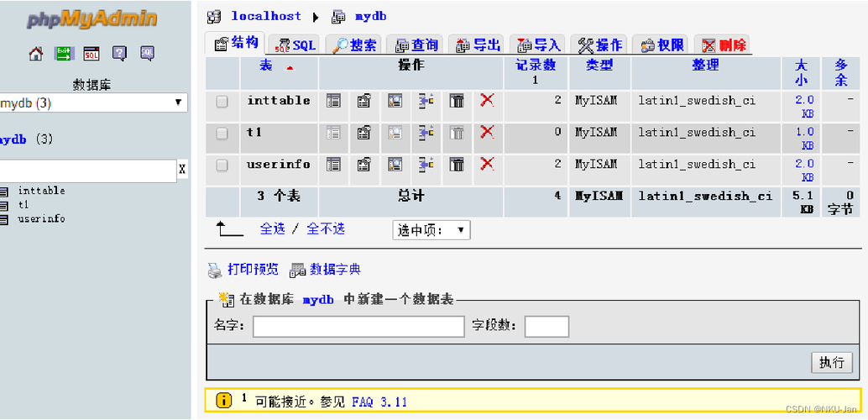868x420 pixels.
Task: Click the MyISAM type in the t1 row
Action: pyautogui.click(x=596, y=133)
